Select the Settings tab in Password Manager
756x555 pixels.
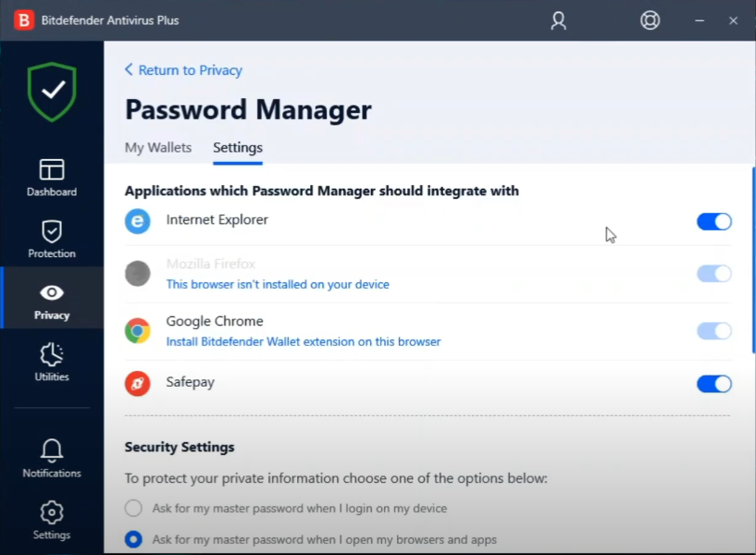(x=238, y=147)
